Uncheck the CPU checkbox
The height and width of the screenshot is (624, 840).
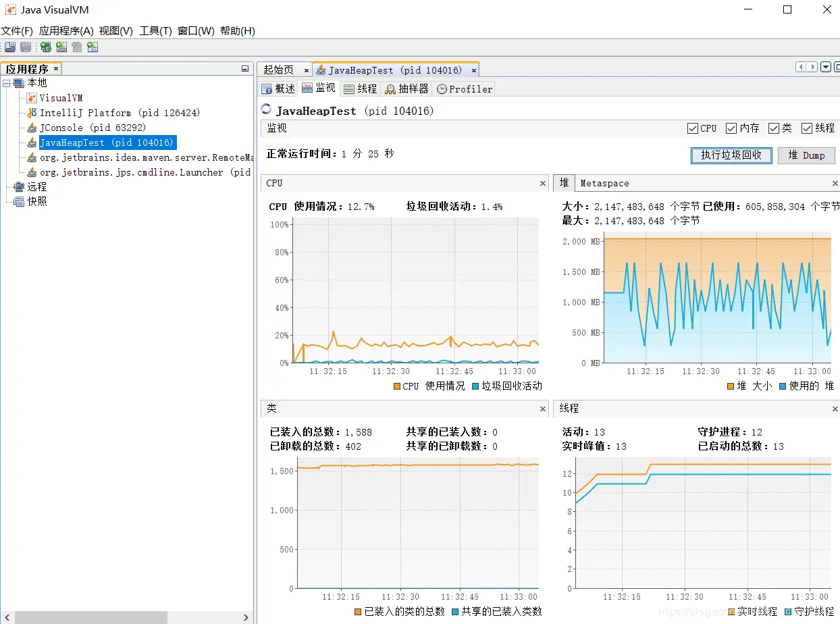(x=692, y=128)
